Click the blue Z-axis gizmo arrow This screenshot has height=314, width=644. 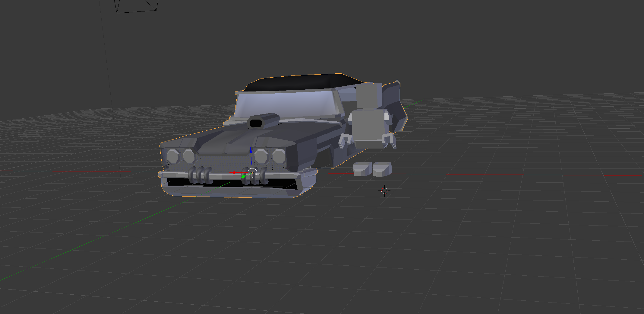click(251, 150)
